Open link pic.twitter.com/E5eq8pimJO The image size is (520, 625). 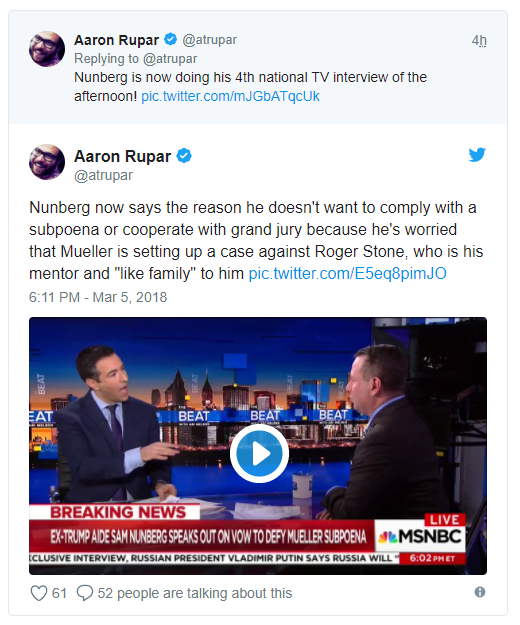pos(347,273)
